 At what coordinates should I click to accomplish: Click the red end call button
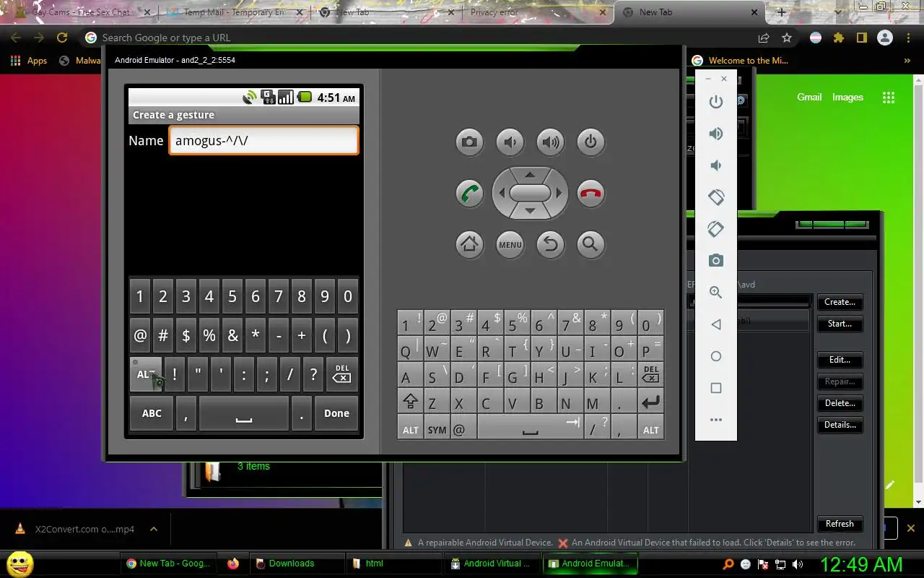[x=590, y=193]
